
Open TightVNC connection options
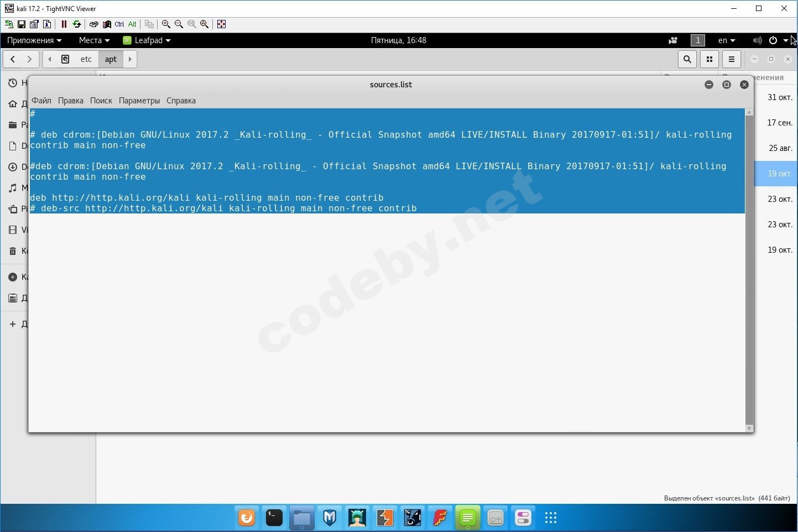pyautogui.click(x=34, y=24)
